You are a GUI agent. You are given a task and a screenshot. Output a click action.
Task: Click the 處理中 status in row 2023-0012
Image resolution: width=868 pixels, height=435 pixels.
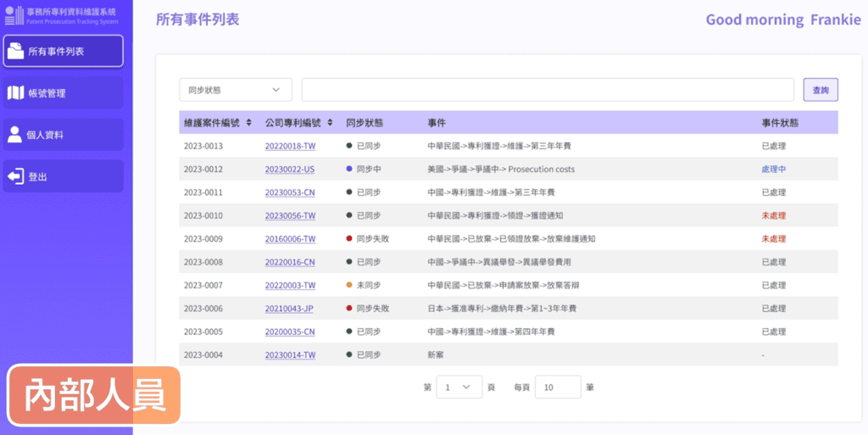click(773, 170)
